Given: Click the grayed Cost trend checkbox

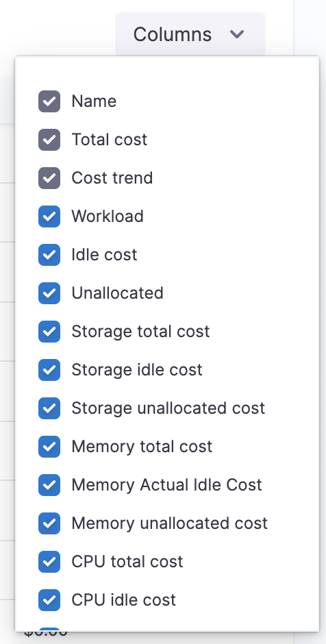Looking at the screenshot, I should [x=49, y=178].
